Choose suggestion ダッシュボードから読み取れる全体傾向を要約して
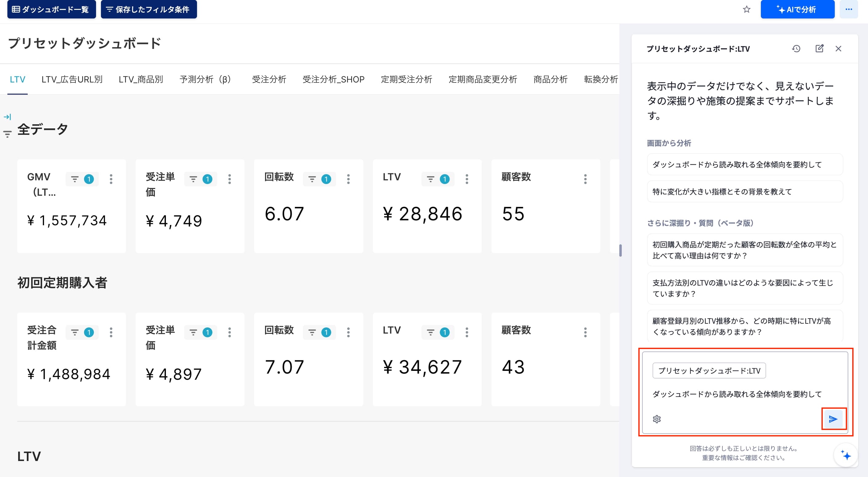 [x=745, y=164]
